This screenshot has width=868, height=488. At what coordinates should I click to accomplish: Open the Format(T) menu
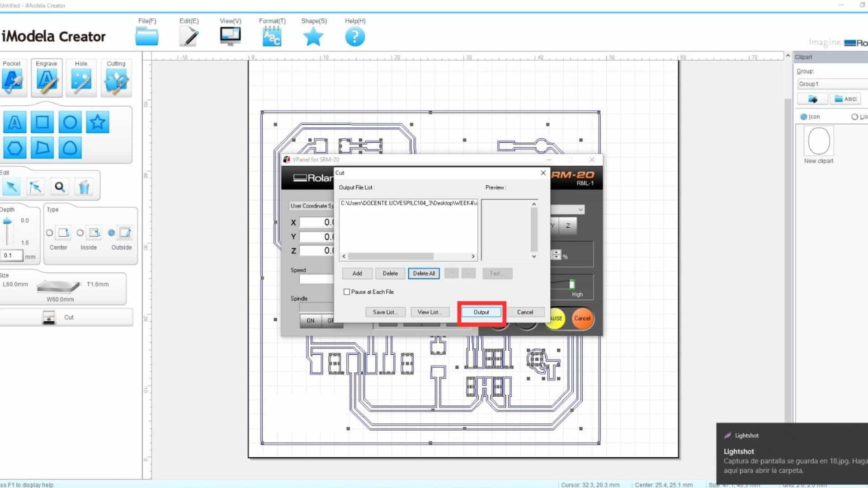pos(272,21)
